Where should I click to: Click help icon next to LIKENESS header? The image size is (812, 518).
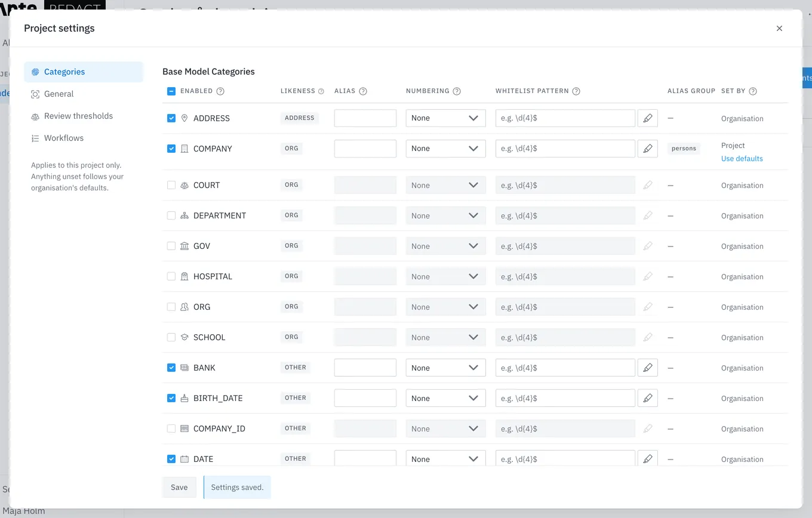click(x=321, y=91)
